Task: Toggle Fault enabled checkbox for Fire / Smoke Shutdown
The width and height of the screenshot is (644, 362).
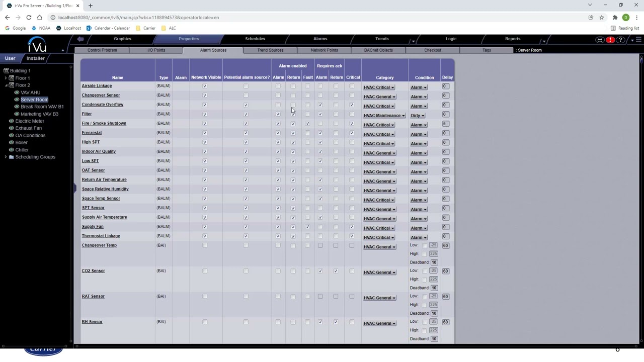Action: pos(307,124)
